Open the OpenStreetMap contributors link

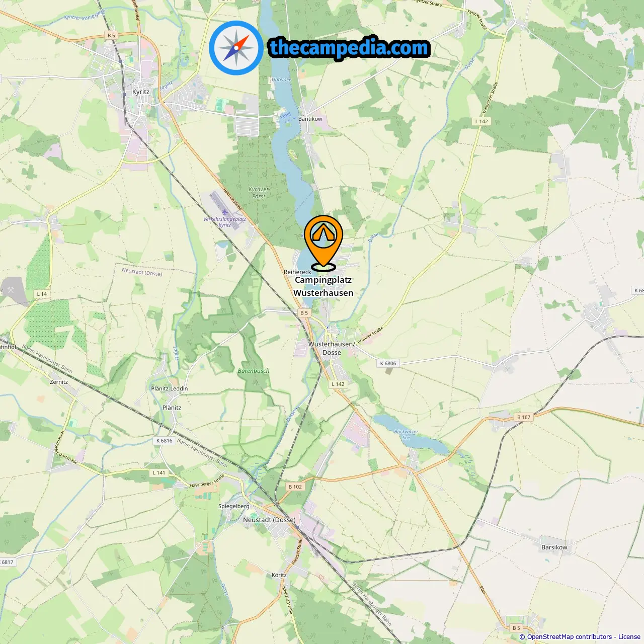570,636
